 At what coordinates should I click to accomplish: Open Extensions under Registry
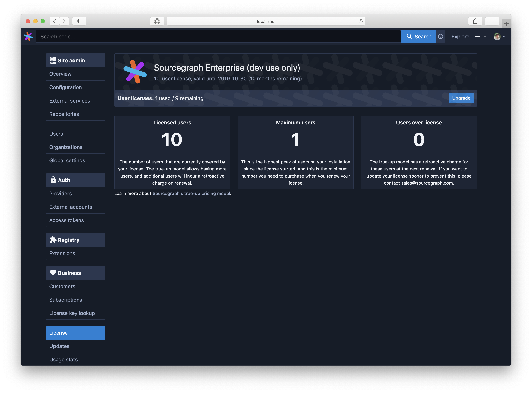tap(75, 253)
